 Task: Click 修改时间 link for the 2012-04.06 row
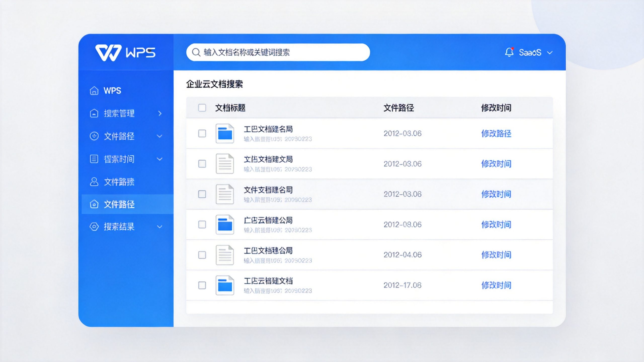(496, 255)
